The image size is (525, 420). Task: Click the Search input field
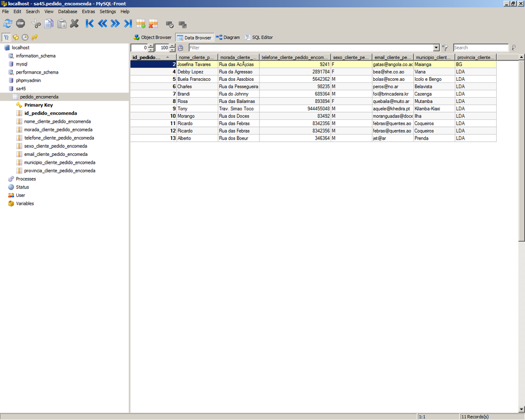click(480, 48)
